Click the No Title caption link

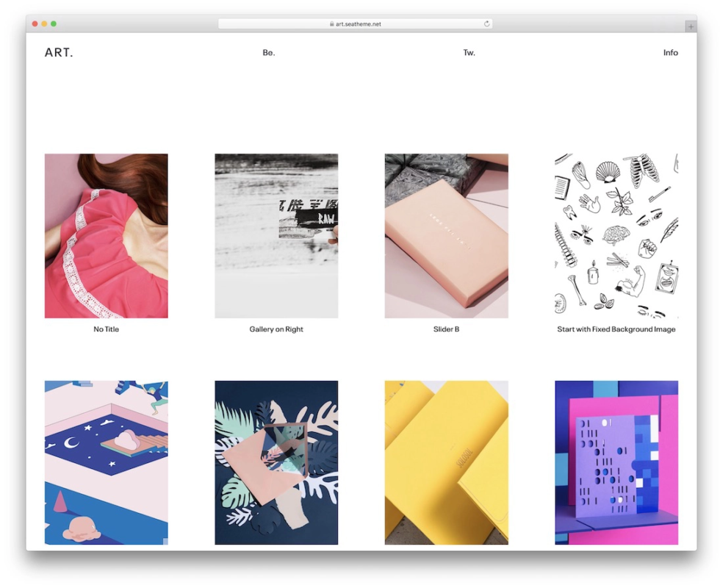tap(107, 329)
